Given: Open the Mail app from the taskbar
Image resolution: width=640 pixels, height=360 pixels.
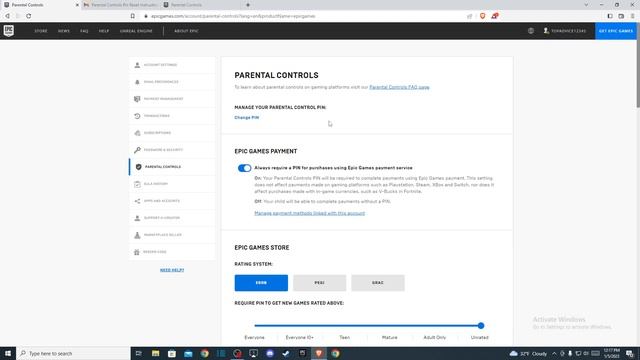Looking at the screenshot, I should pos(188,353).
